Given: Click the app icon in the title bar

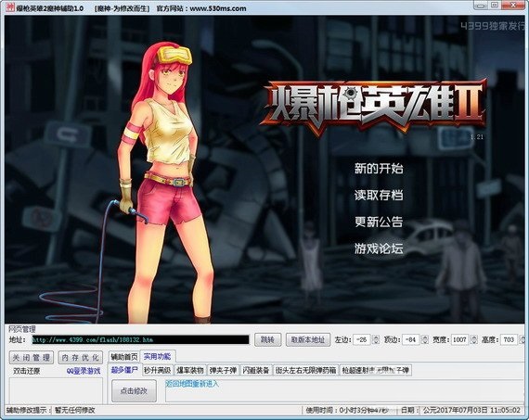Looking at the screenshot, I should point(10,7).
